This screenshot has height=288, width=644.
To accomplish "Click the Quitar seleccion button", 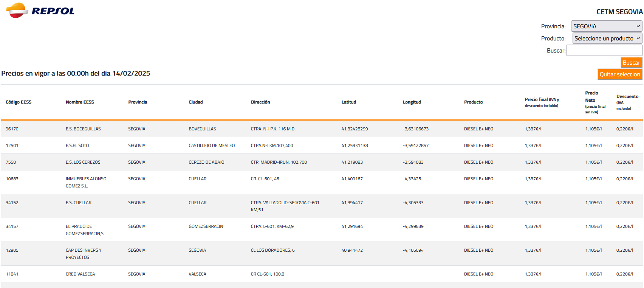I will point(619,74).
